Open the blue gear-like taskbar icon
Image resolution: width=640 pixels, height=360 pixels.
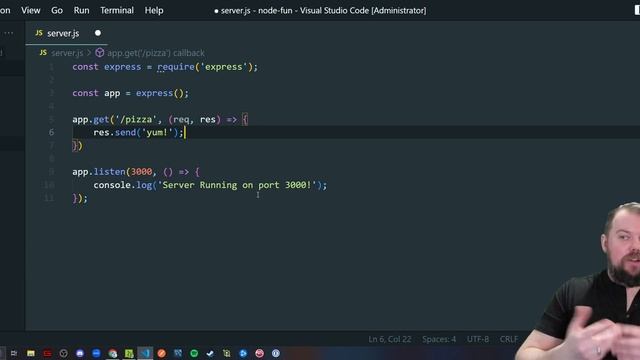click(243, 353)
